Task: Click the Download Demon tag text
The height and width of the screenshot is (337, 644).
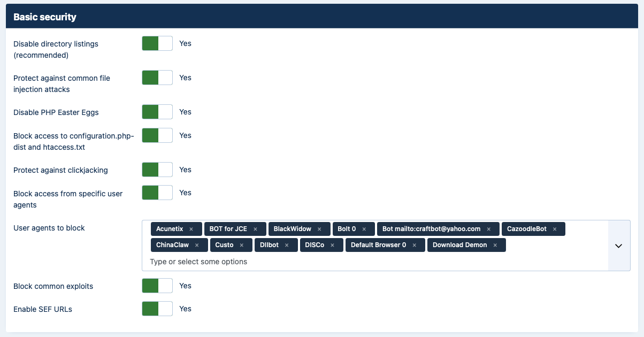Action: 460,245
